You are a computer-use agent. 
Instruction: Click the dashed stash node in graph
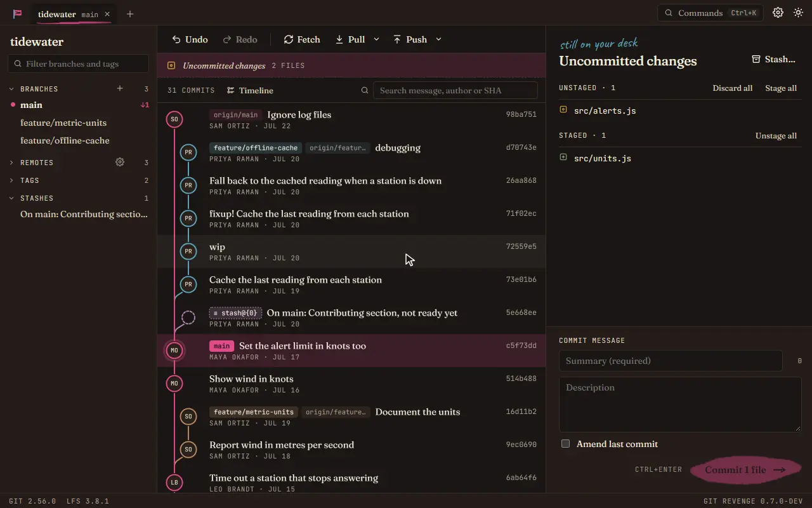[x=188, y=317]
